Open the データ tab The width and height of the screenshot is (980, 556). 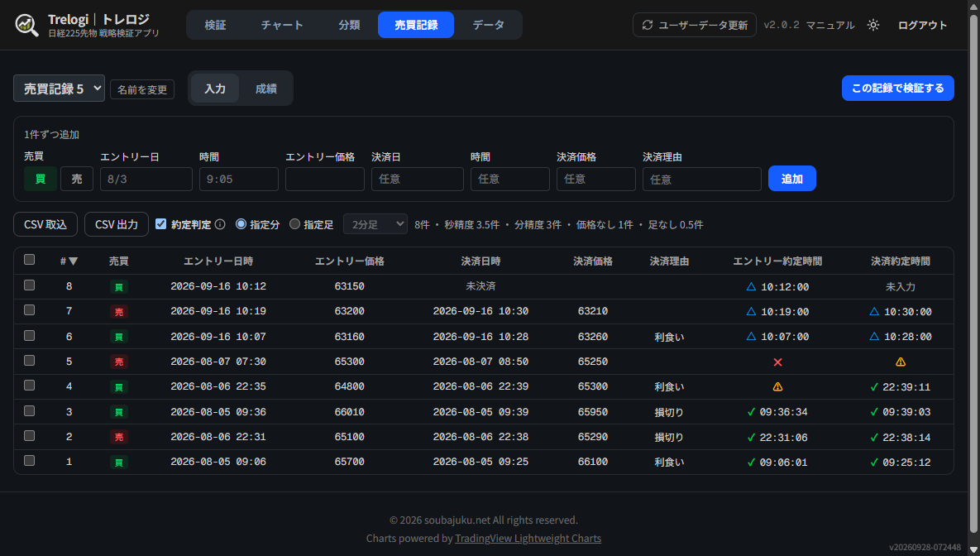pos(488,25)
